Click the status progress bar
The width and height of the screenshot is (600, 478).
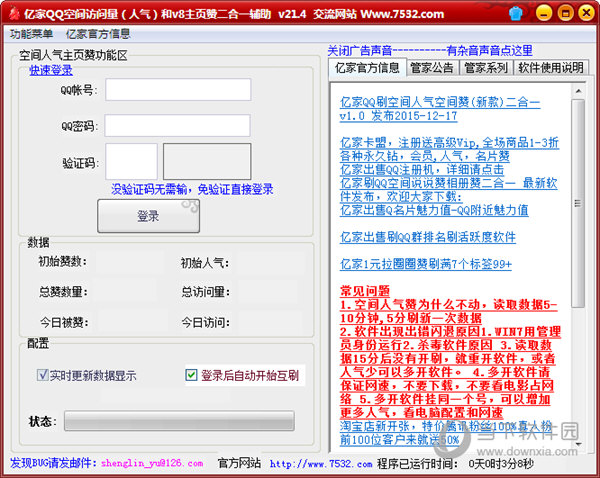tap(179, 420)
